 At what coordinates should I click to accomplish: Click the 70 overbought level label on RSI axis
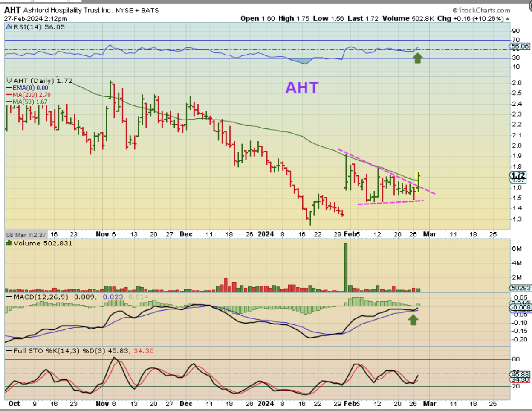(516, 40)
